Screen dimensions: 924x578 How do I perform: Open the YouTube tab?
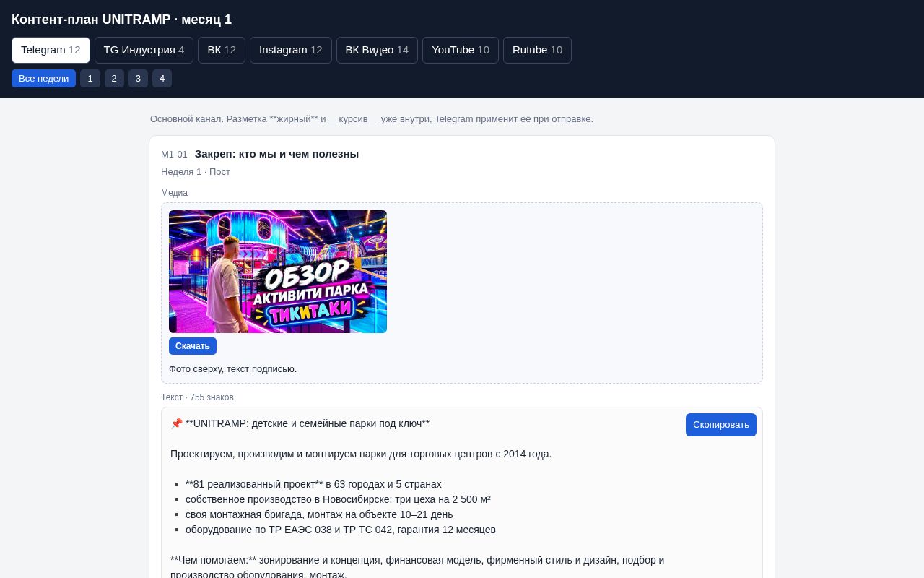coord(461,50)
